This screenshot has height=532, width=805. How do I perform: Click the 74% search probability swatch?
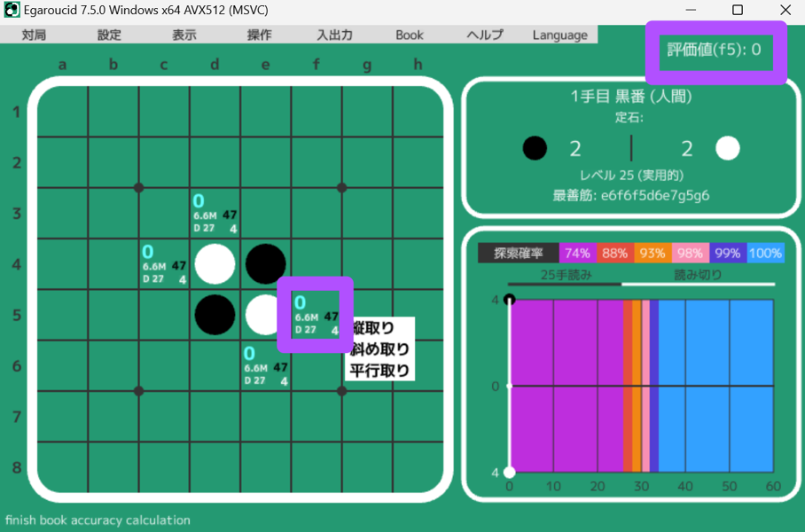tap(577, 254)
